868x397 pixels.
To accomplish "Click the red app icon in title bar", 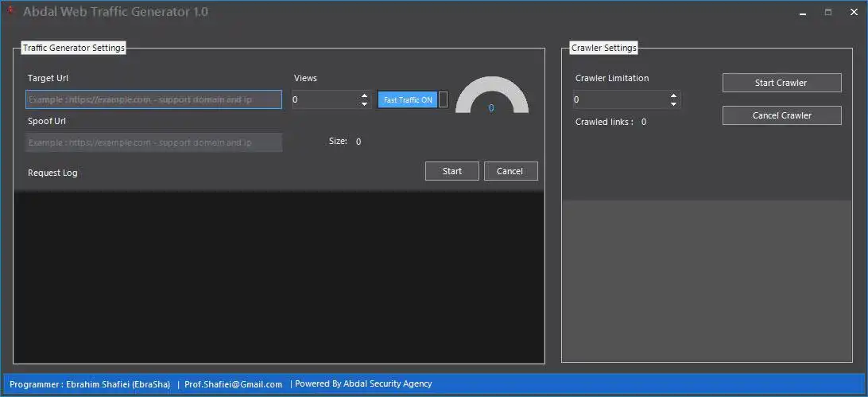I will pos(10,10).
